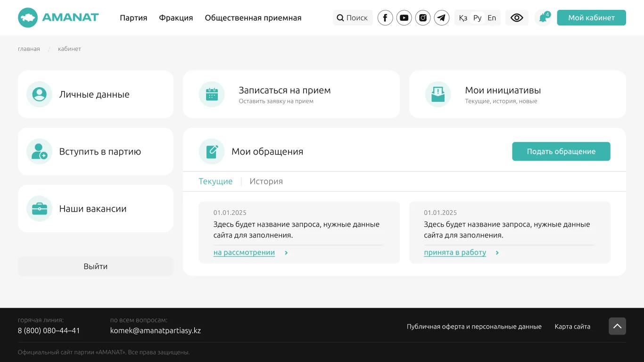Select the История tab

266,181
